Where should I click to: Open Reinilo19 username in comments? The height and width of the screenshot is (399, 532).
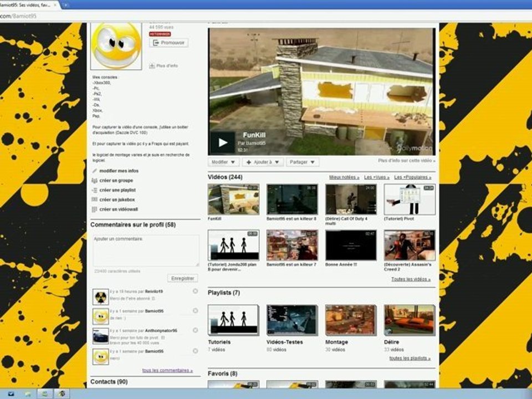tap(154, 291)
